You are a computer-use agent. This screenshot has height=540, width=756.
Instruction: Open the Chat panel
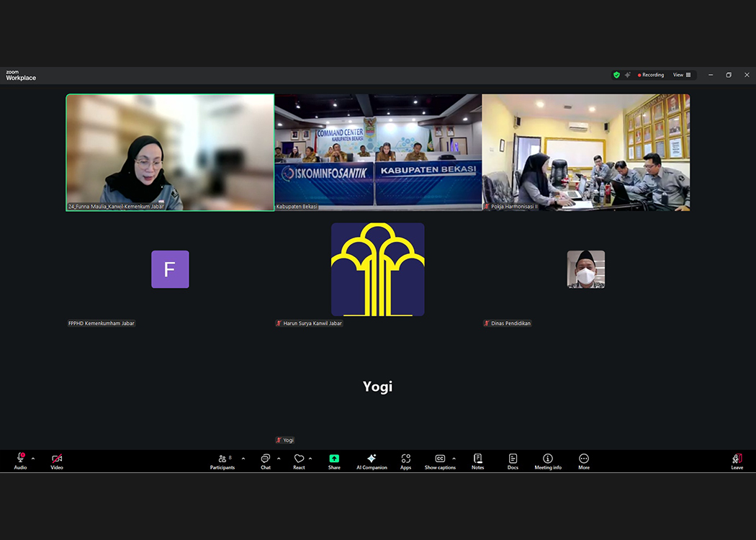(x=266, y=459)
